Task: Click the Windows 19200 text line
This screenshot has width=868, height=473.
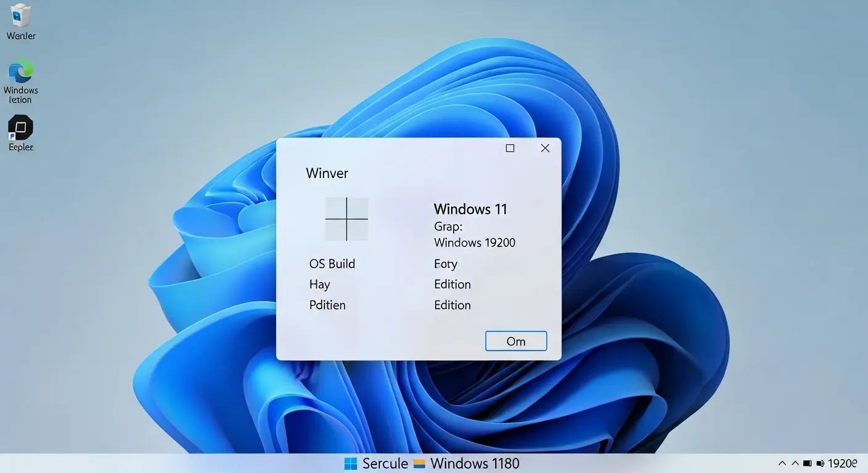Action: tap(475, 243)
